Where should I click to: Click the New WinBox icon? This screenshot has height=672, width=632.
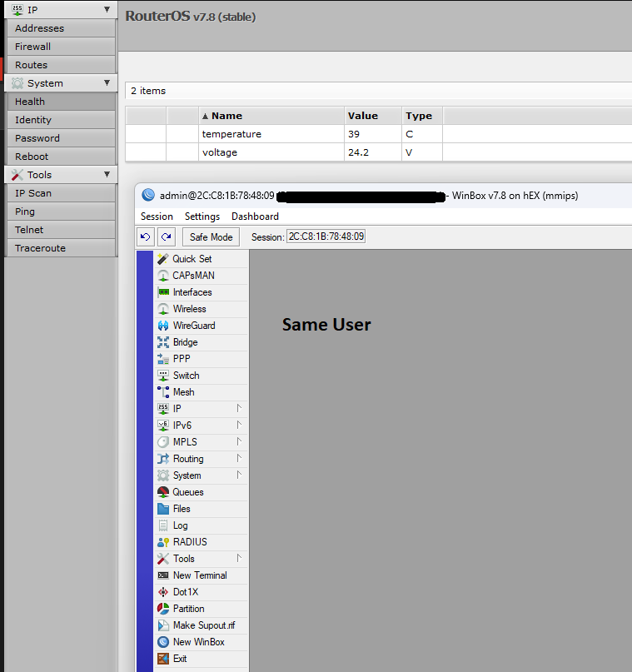pos(163,642)
